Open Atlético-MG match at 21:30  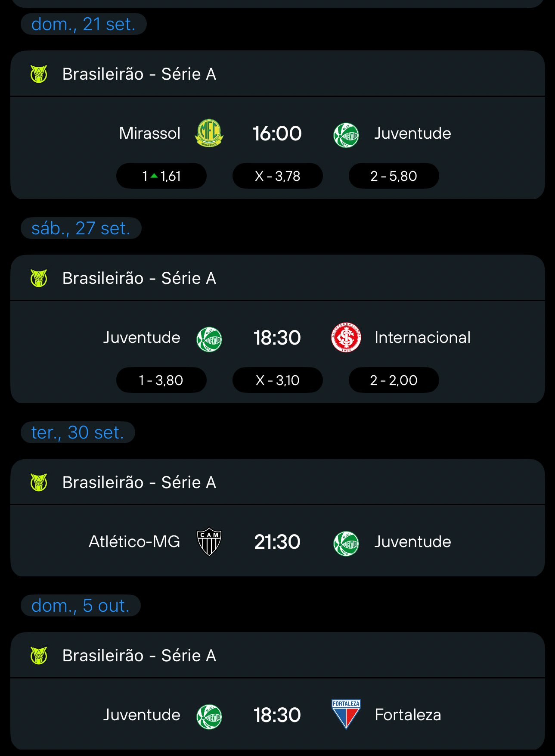point(277,542)
